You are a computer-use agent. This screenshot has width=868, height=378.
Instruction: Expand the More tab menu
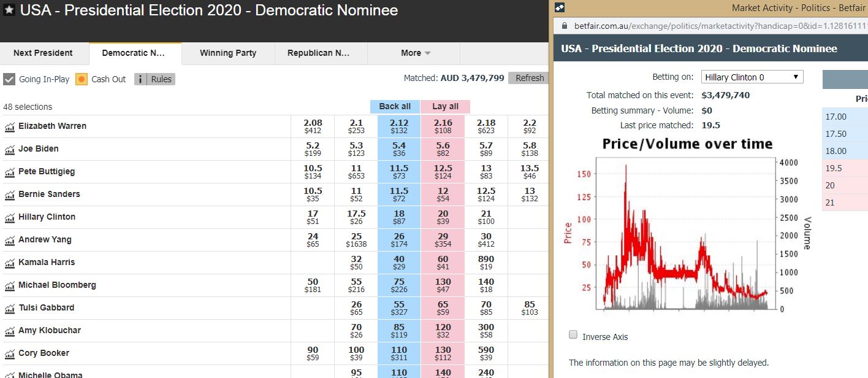(x=416, y=53)
